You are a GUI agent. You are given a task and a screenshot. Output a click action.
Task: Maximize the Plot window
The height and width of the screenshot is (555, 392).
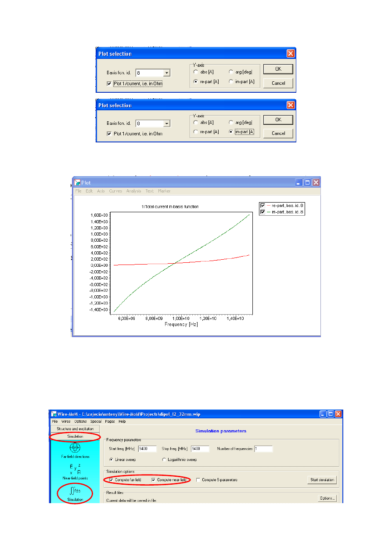tap(307, 182)
